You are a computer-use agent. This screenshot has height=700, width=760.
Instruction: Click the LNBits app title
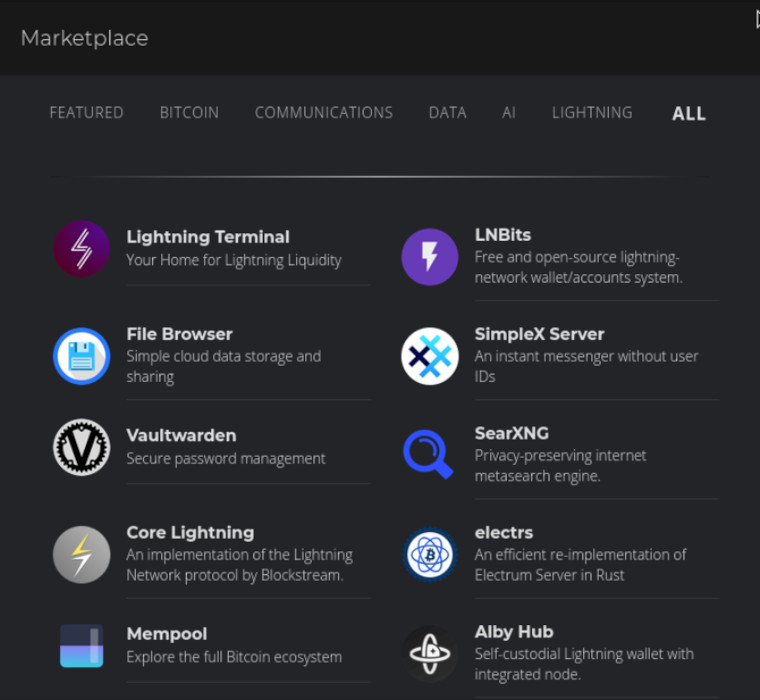tap(503, 235)
